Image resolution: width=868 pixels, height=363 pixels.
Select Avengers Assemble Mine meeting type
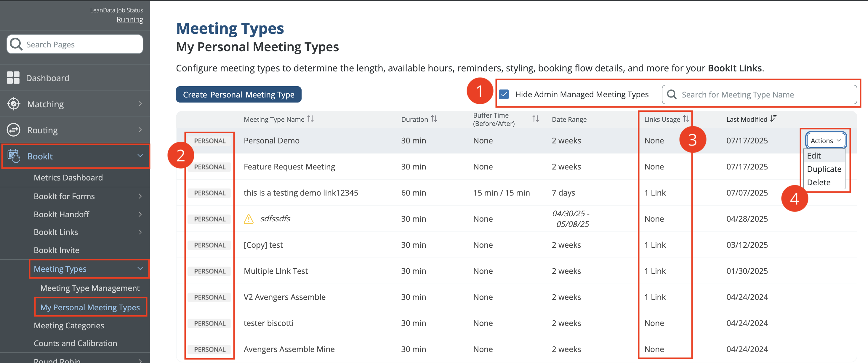click(x=289, y=349)
